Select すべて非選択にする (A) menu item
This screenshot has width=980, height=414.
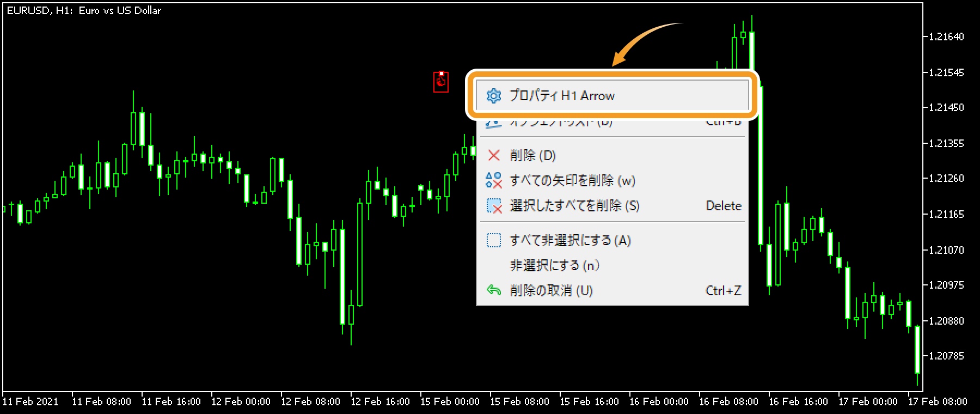(612, 240)
